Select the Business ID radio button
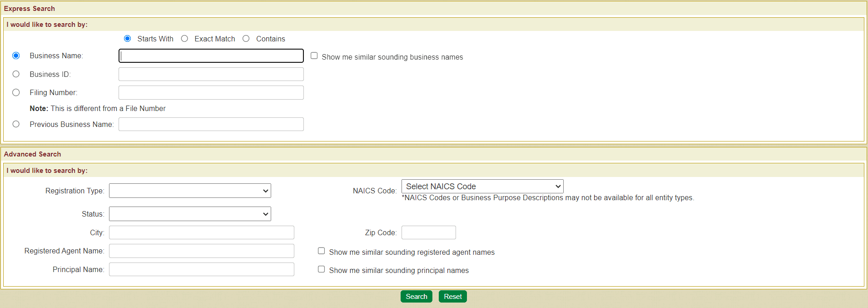Viewport: 868px width, 308px height. point(16,74)
